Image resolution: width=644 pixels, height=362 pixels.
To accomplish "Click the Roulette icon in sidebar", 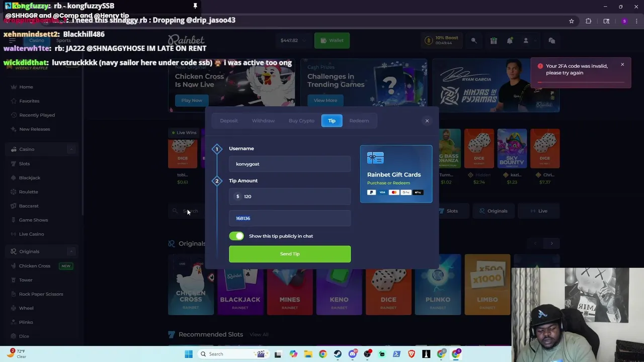I will pos(14,192).
